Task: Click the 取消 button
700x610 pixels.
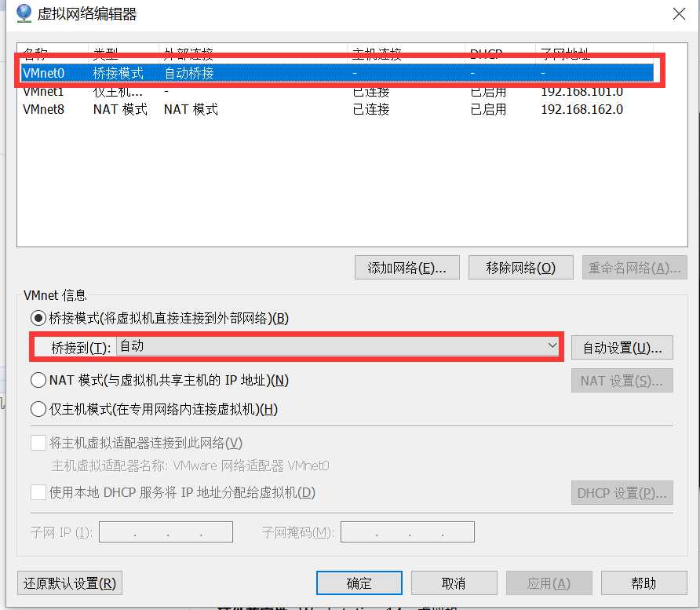Action: click(454, 583)
